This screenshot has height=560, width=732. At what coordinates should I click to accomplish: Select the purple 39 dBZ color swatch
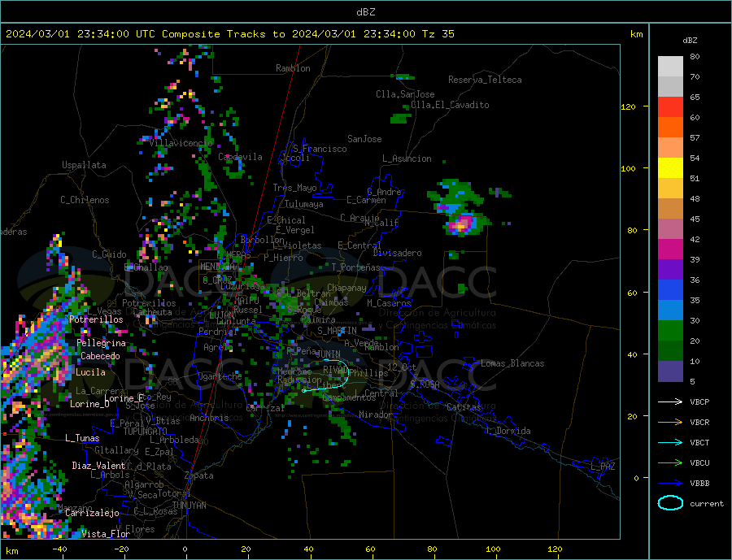tap(670, 270)
